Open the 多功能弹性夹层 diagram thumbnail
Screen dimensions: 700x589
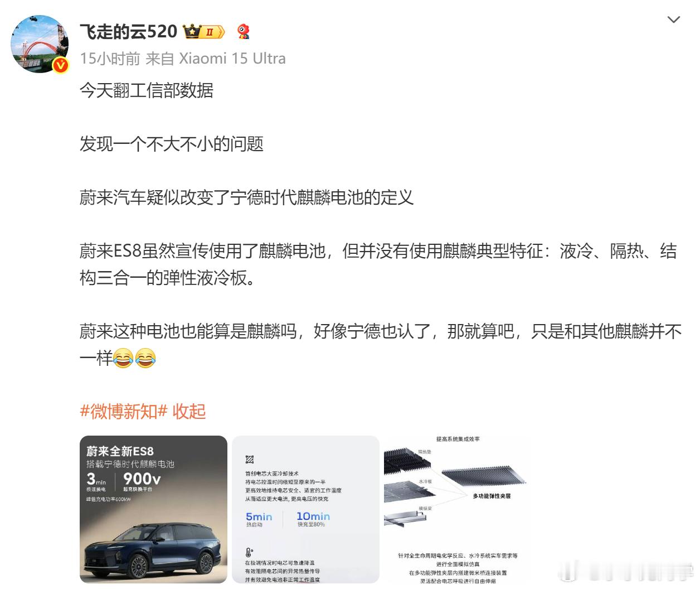(458, 509)
